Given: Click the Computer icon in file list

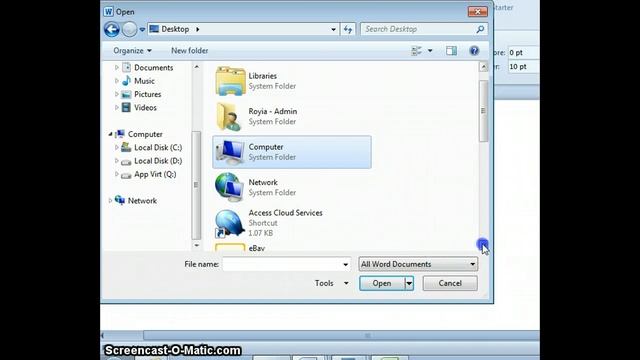Looking at the screenshot, I should click(x=229, y=152).
